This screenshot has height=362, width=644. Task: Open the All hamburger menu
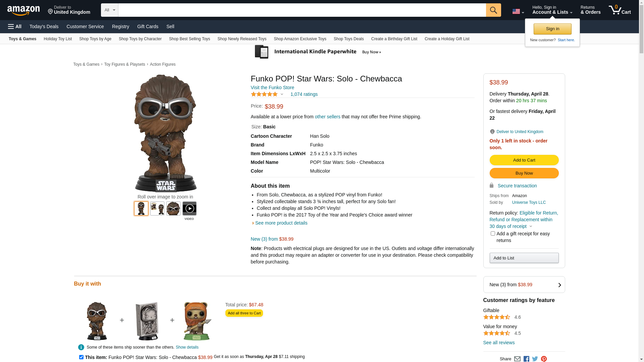pos(15,26)
